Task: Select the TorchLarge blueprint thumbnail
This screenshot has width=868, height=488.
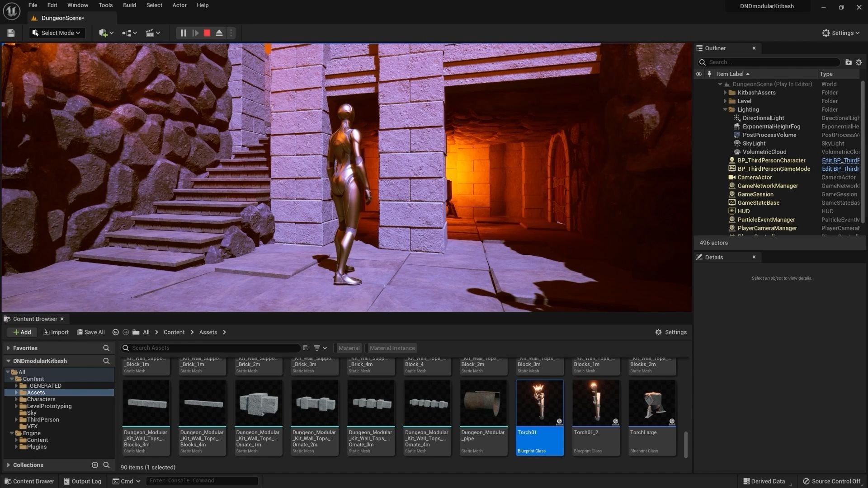Action: pos(652,403)
